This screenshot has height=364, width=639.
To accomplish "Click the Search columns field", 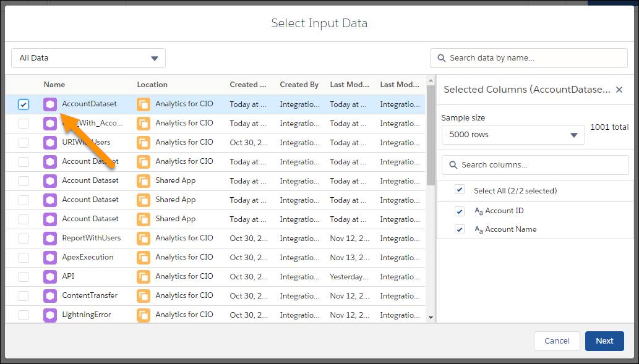I will click(x=535, y=165).
